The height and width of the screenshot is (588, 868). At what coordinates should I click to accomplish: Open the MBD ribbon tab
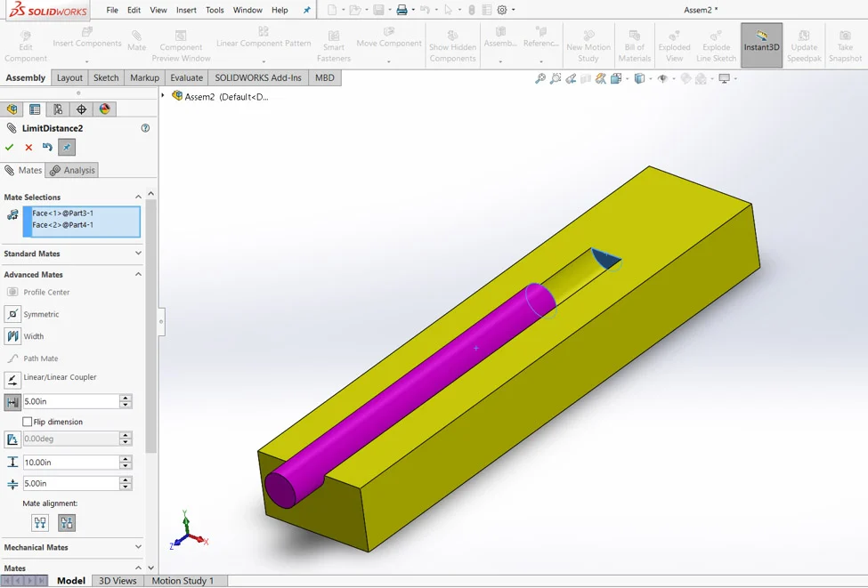(x=324, y=78)
